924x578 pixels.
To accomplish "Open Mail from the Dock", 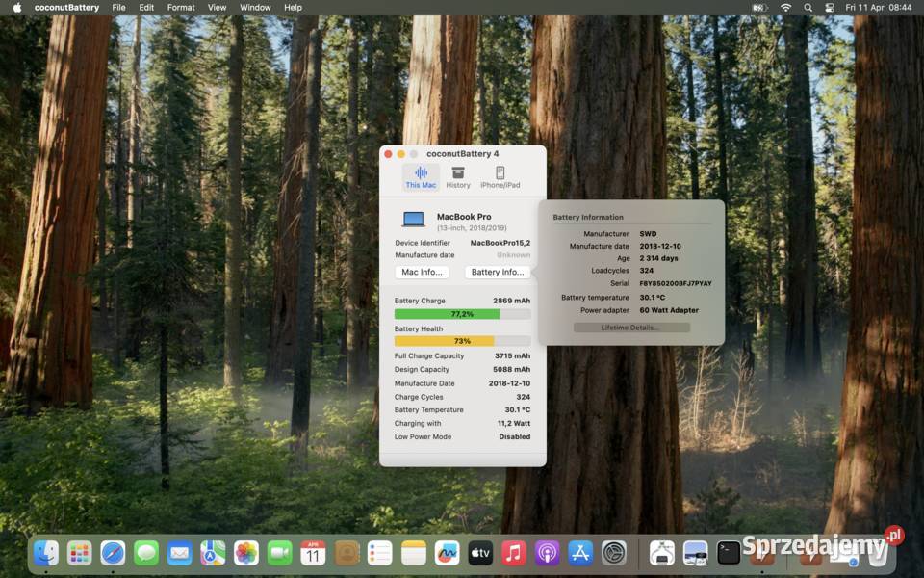I will [179, 553].
